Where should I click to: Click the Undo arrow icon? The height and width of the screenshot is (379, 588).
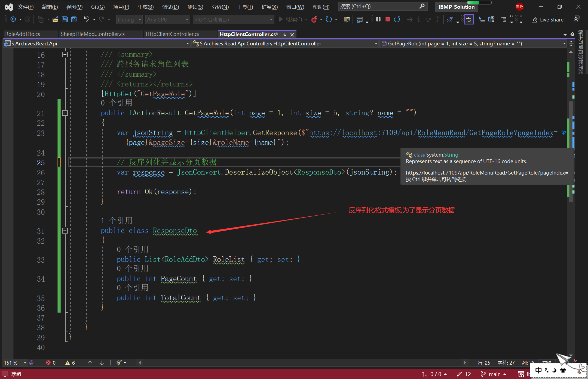[87, 19]
